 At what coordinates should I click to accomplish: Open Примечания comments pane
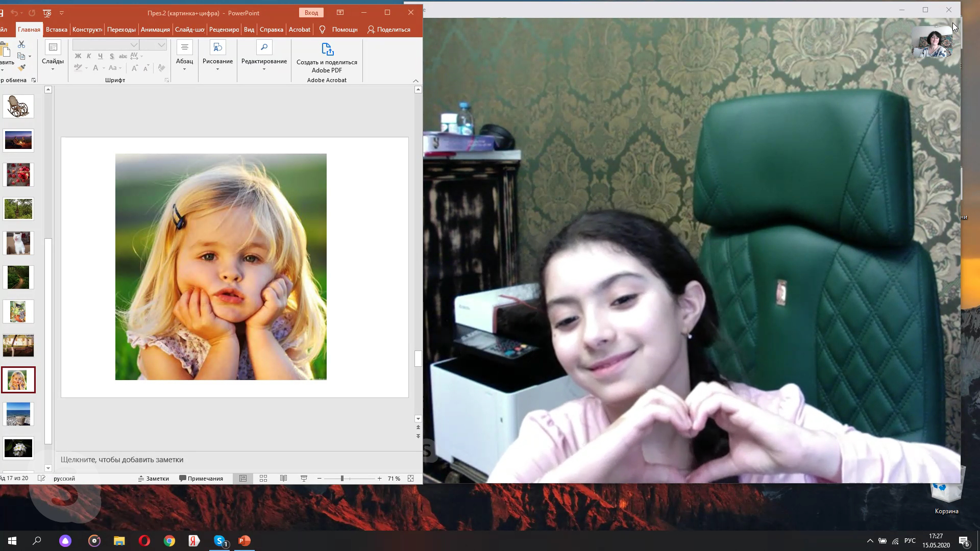pos(201,479)
